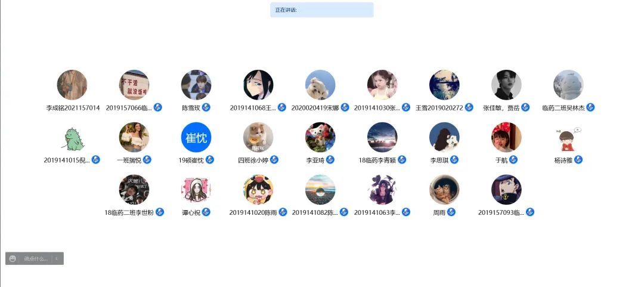The height and width of the screenshot is (287, 644).
Task: Click the 正在讲话 speaker indicator bar
Action: point(321,10)
